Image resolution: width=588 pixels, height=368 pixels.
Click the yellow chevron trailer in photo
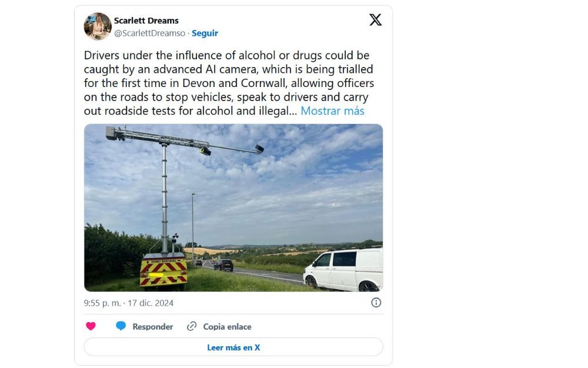[163, 272]
